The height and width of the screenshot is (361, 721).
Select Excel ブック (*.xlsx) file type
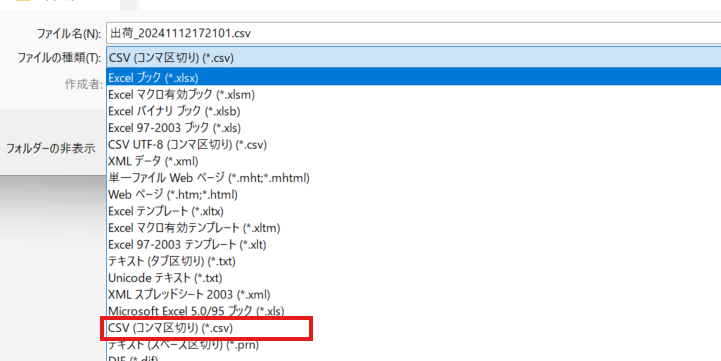point(413,77)
